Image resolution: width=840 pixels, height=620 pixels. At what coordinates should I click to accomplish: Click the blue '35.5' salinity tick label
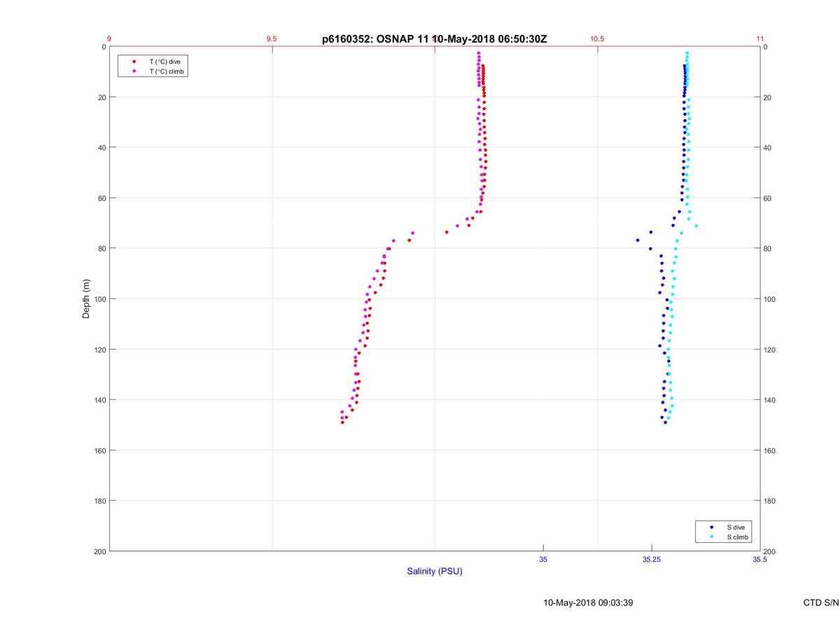(x=760, y=560)
